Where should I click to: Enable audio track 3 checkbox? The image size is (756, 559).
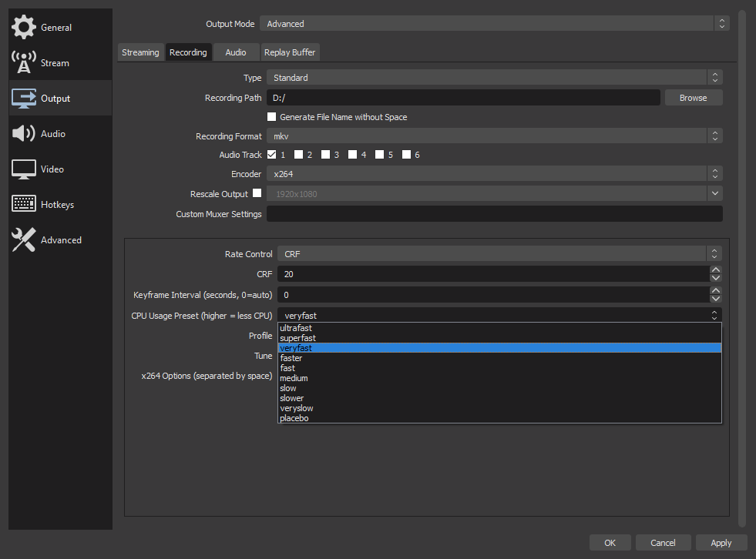pyautogui.click(x=326, y=154)
